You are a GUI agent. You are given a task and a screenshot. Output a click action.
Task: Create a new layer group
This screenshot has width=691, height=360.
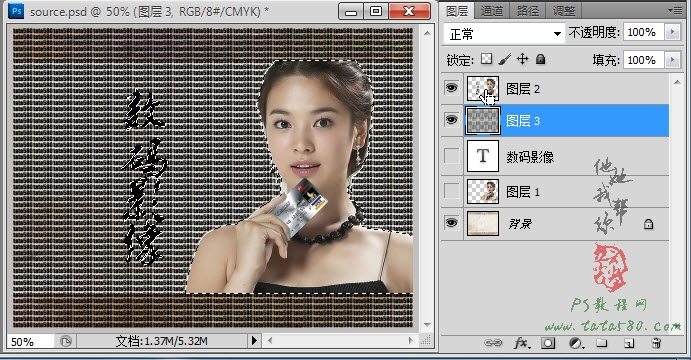click(602, 343)
